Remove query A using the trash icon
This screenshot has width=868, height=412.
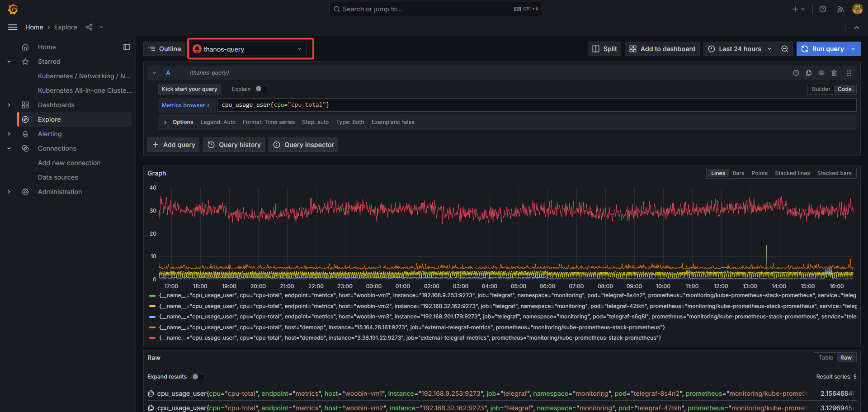coord(834,73)
